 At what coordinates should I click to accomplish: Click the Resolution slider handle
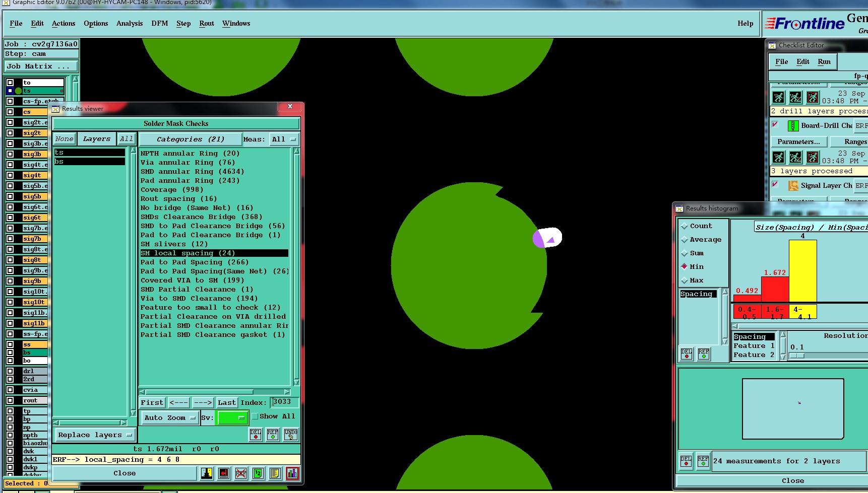coord(797,356)
